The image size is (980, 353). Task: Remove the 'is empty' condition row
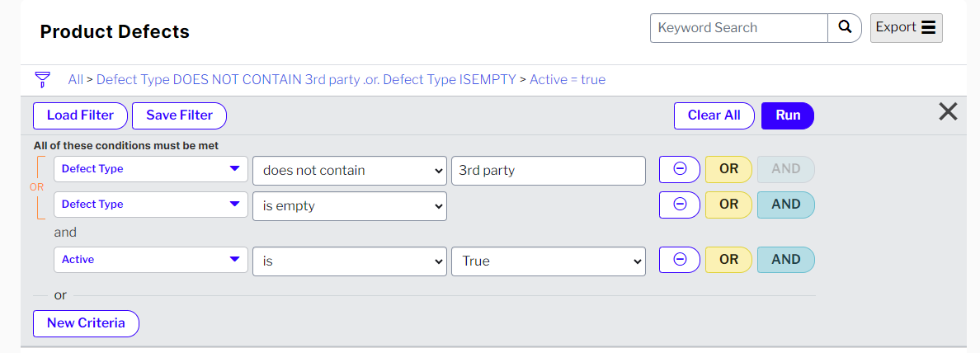(680, 205)
